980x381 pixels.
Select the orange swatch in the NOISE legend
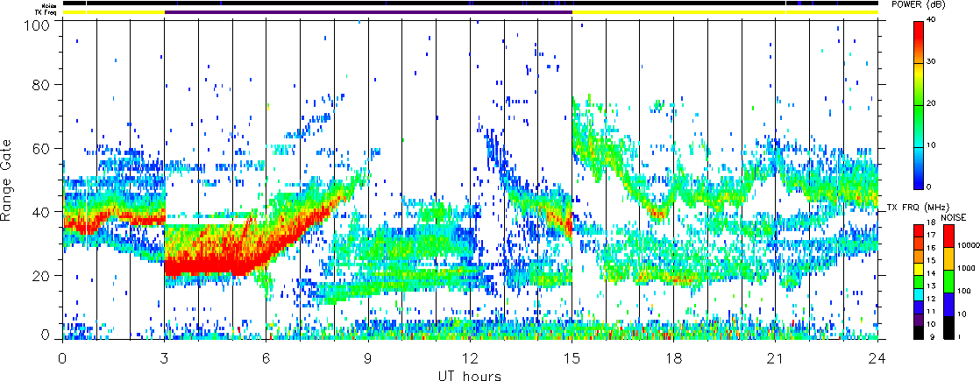pos(948,258)
